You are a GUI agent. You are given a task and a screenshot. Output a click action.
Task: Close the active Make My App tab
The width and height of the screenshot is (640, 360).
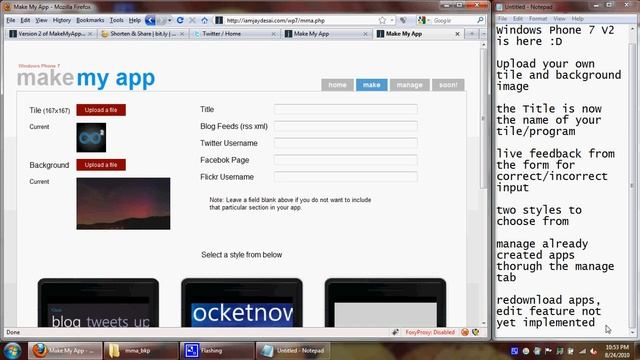click(x=458, y=34)
